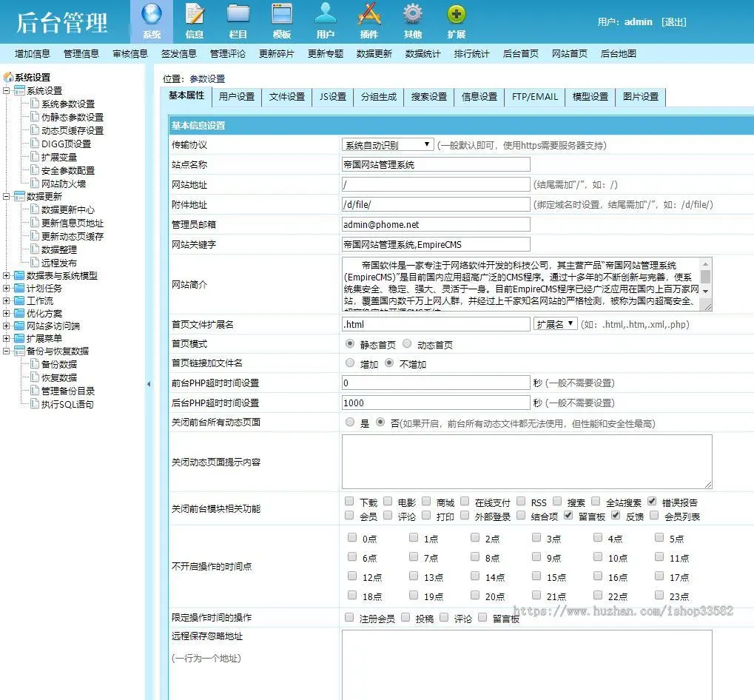754x700 pixels.
Task: Expand the 网站多访问端 tree node
Action: [x=6, y=326]
